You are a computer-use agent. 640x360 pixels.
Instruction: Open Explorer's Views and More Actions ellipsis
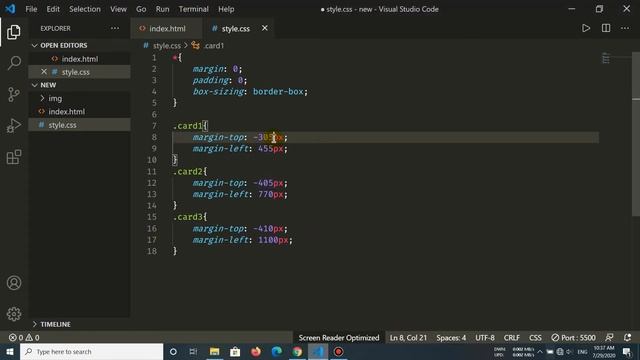coord(115,28)
